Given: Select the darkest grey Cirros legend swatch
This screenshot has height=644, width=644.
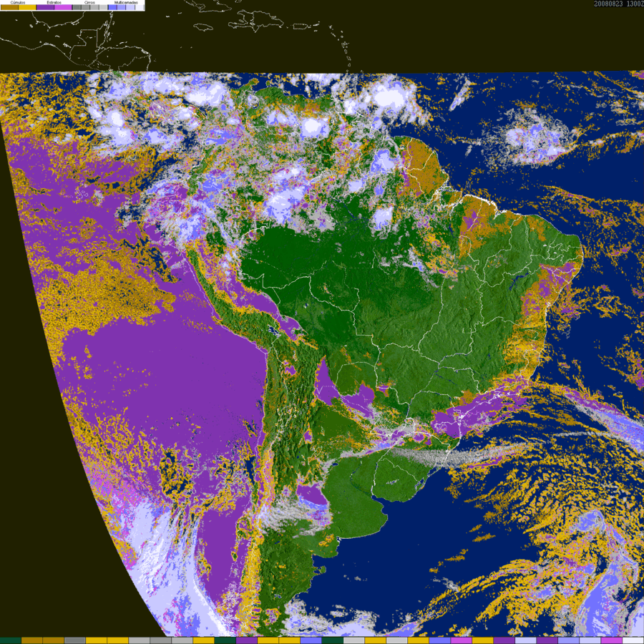Looking at the screenshot, I should click(77, 7).
